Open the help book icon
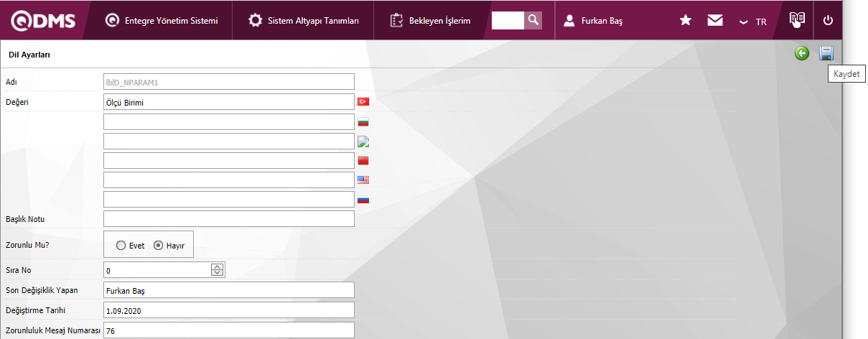Screen dimensions: 868x339 point(797,20)
